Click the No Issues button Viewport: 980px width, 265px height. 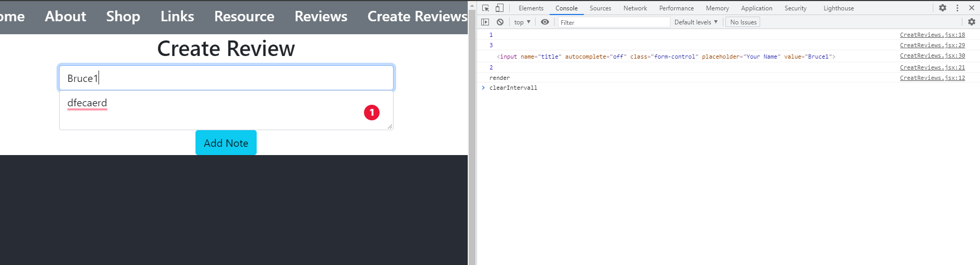click(x=743, y=22)
